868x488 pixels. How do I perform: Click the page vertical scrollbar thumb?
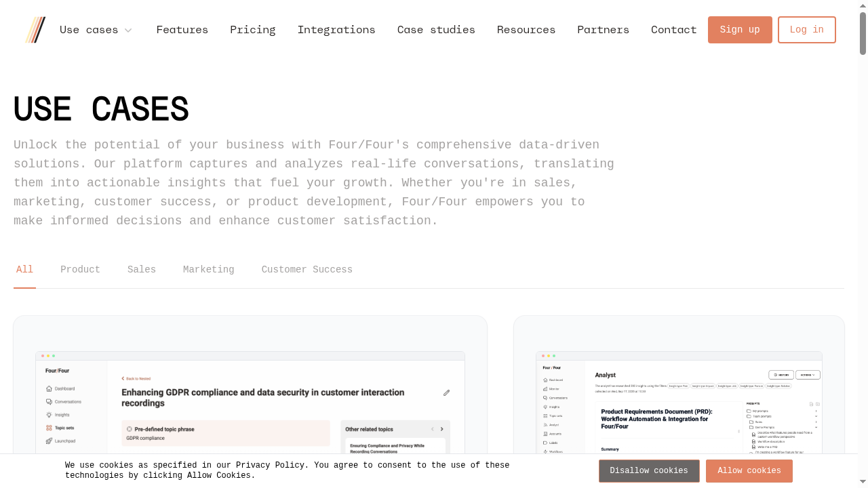pos(863,33)
